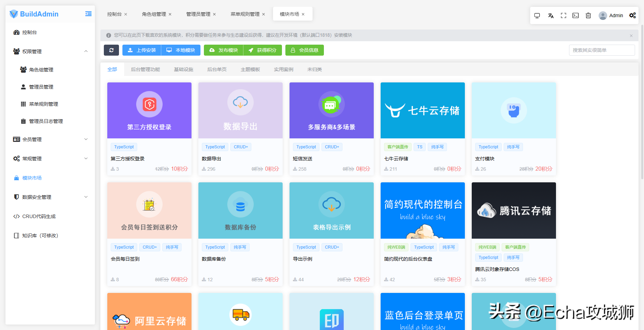Screen dimensions: 644x330
Task: Open layout settings gears icon
Action: pyautogui.click(x=633, y=15)
